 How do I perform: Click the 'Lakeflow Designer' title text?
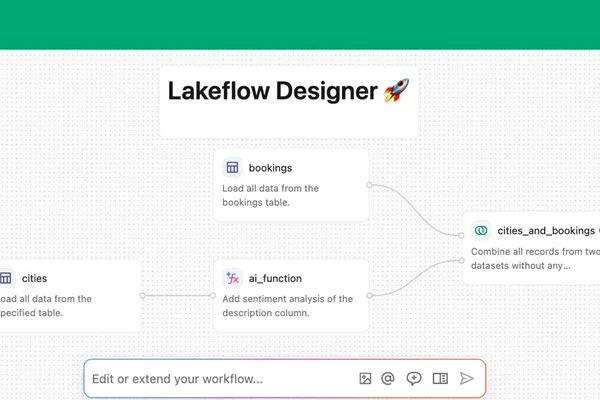pyautogui.click(x=272, y=91)
